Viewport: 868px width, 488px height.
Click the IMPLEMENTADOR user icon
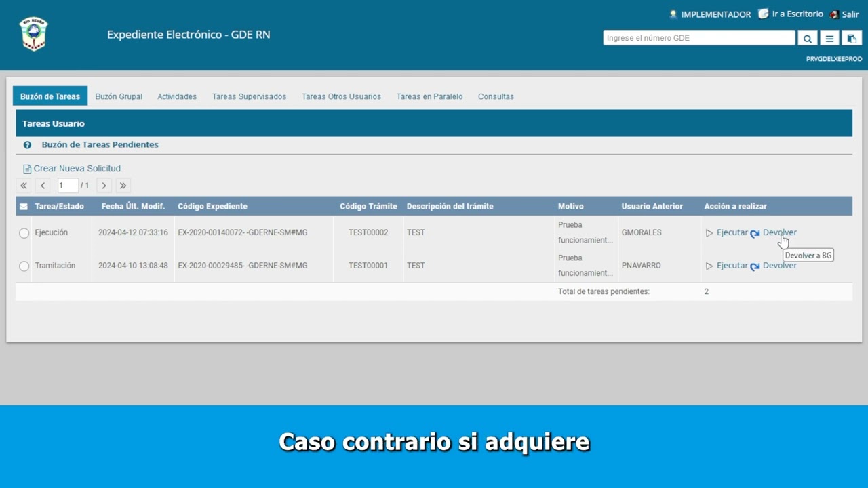point(673,14)
